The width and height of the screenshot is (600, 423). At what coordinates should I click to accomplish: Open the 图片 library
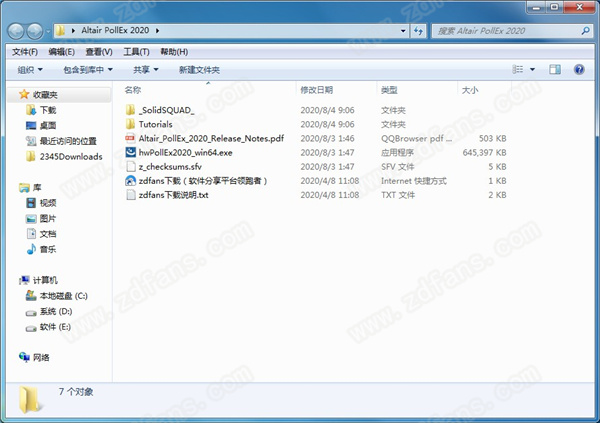pyautogui.click(x=48, y=219)
